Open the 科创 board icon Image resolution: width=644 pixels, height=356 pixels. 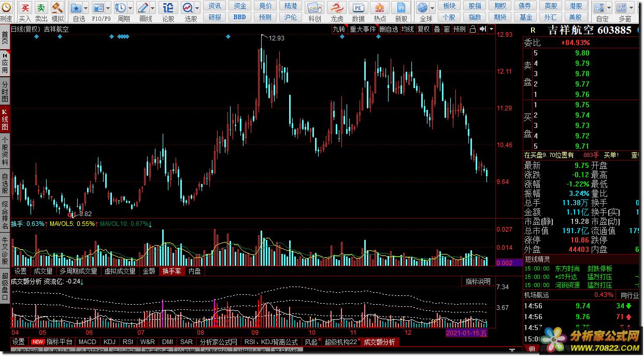[314, 8]
